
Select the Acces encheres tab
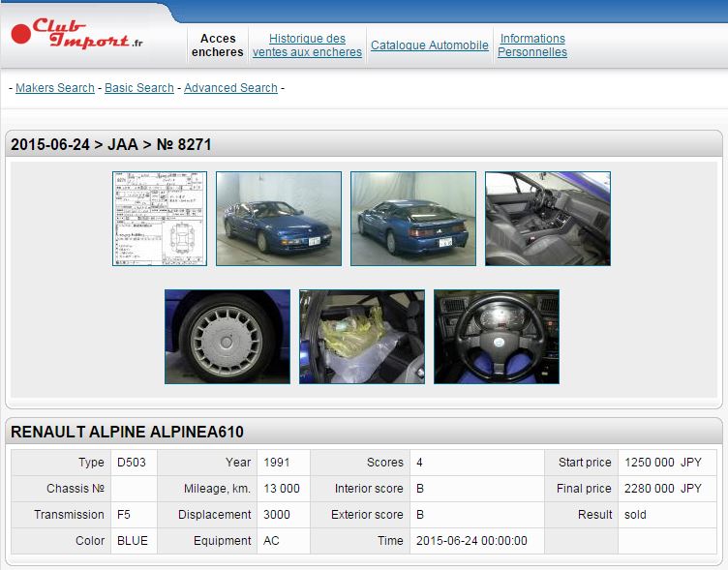click(218, 45)
